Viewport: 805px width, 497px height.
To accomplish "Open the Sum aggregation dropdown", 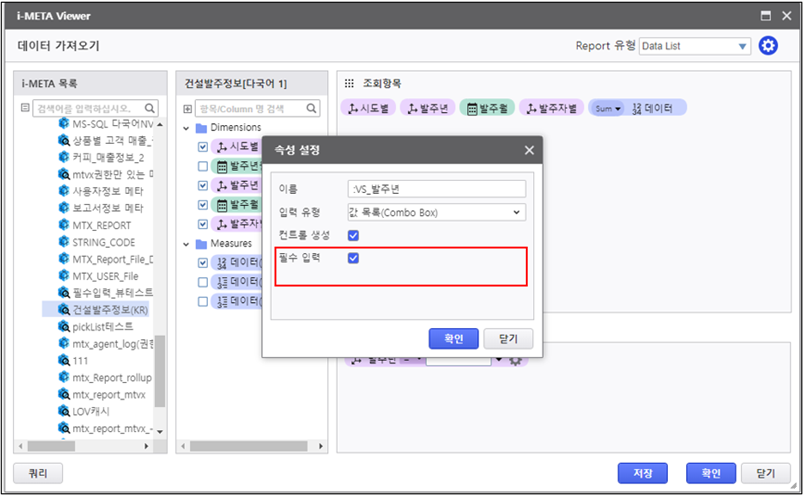I will 606,108.
